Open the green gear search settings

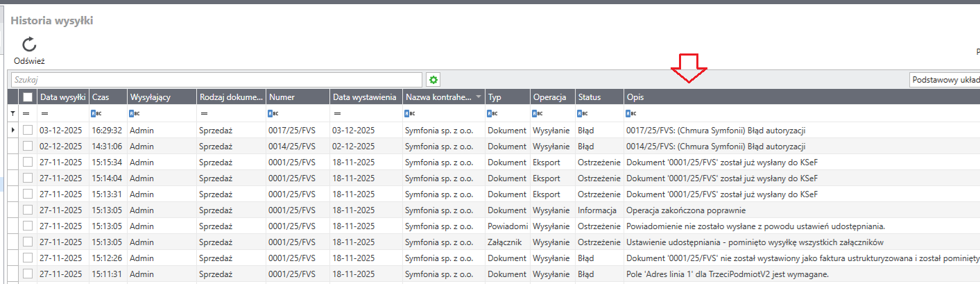[434, 80]
